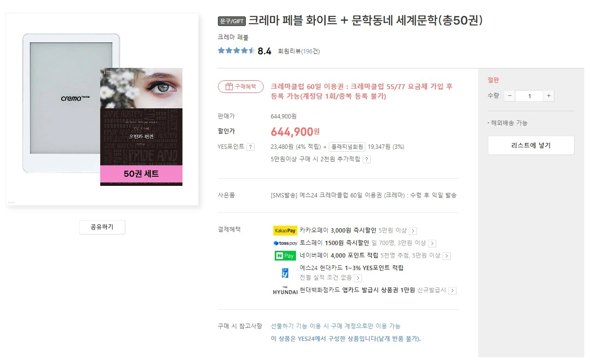Expand the 토스페이 1500원 즉시할인 details arrow
The height and width of the screenshot is (364, 591).
tap(432, 244)
